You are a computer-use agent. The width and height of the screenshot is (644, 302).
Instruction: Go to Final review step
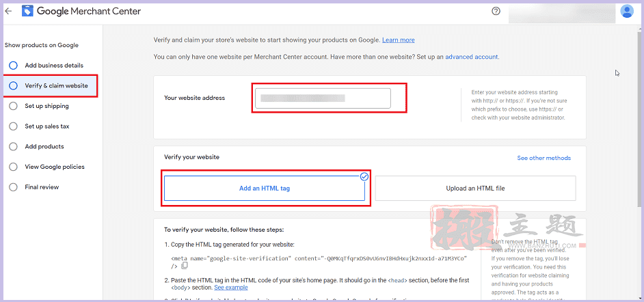(42, 187)
